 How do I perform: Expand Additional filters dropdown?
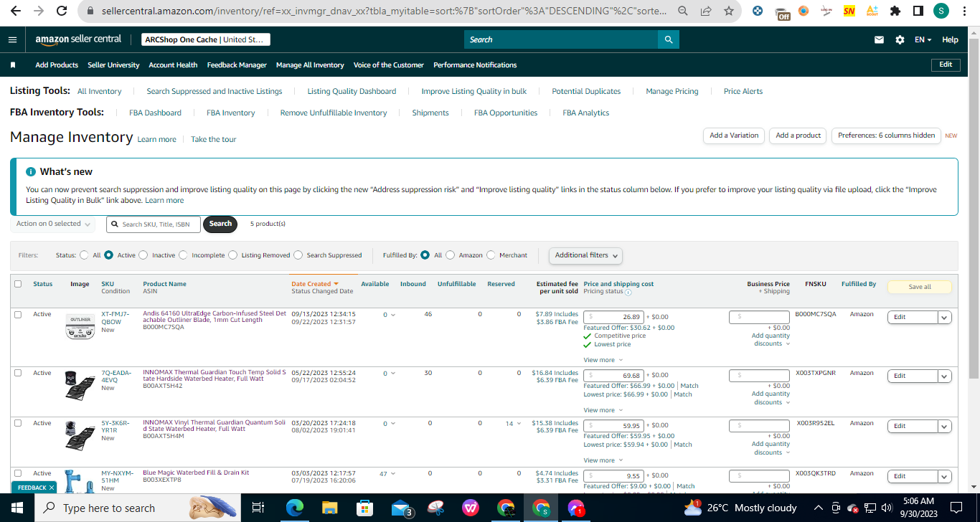point(585,255)
